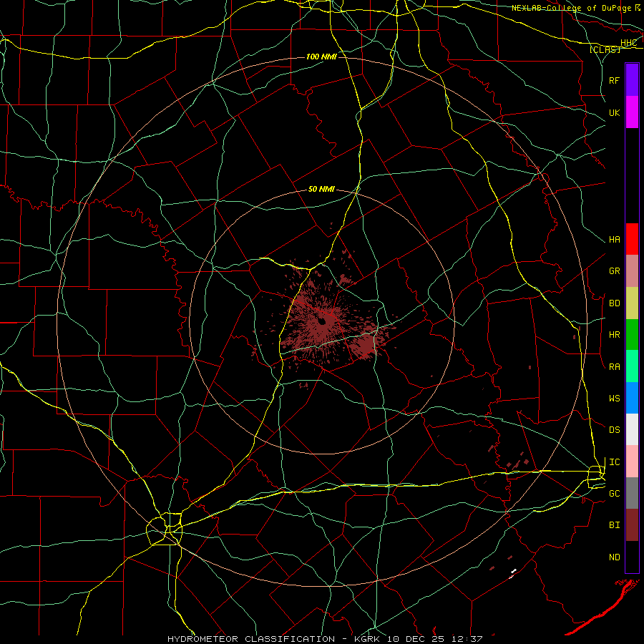
Task: Click the RF purple legend swatch
Action: pos(632,80)
